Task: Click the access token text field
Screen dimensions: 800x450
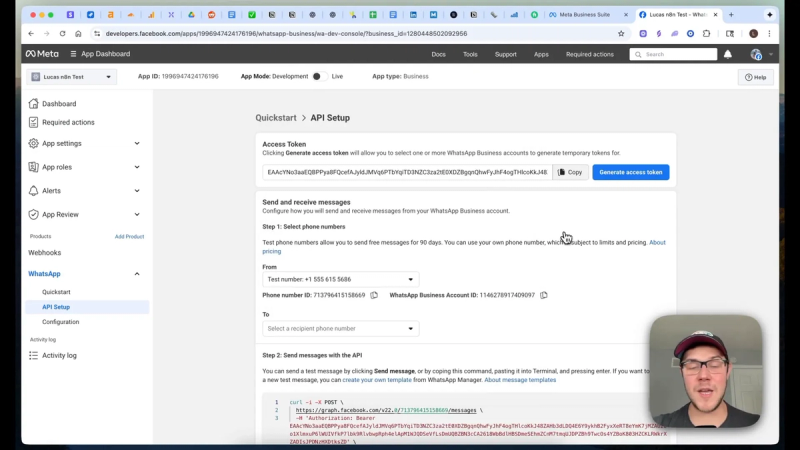Action: [x=407, y=172]
